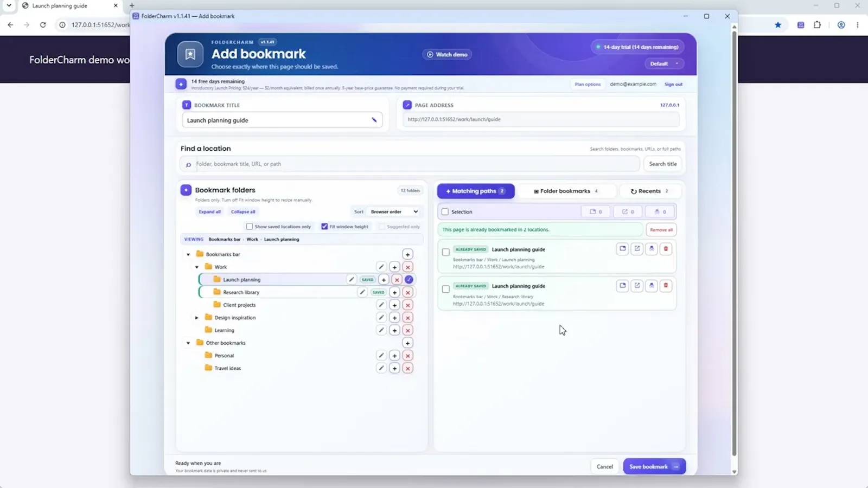Click the dialog's vertical scrollbar

[x=734, y=244]
